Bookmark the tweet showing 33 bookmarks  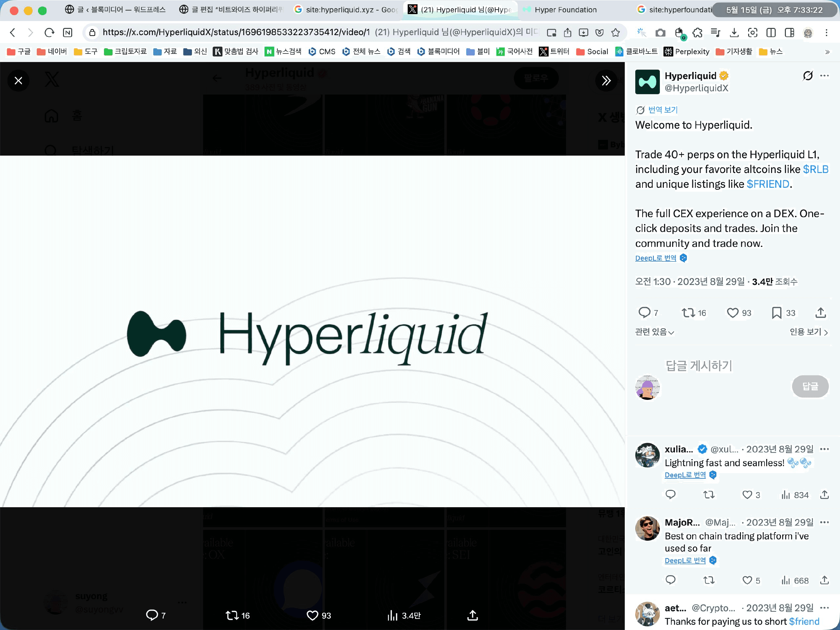point(783,313)
